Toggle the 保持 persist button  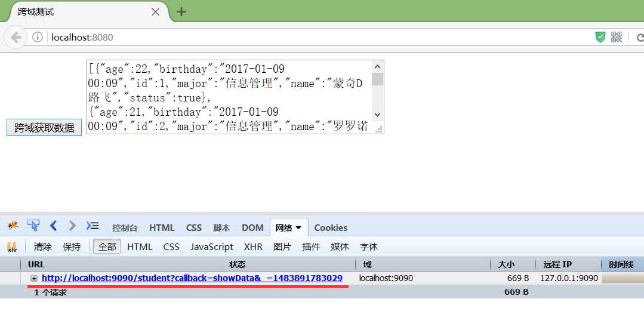(x=72, y=247)
